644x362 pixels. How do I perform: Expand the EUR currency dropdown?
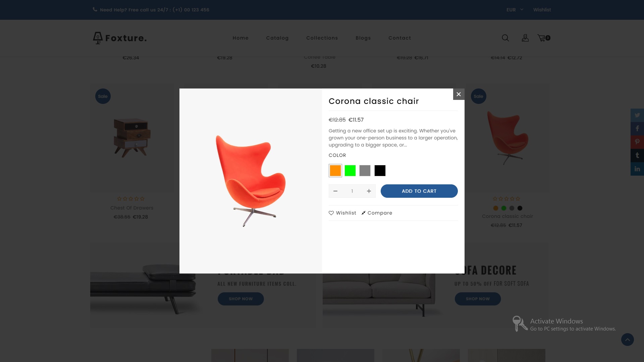515,10
